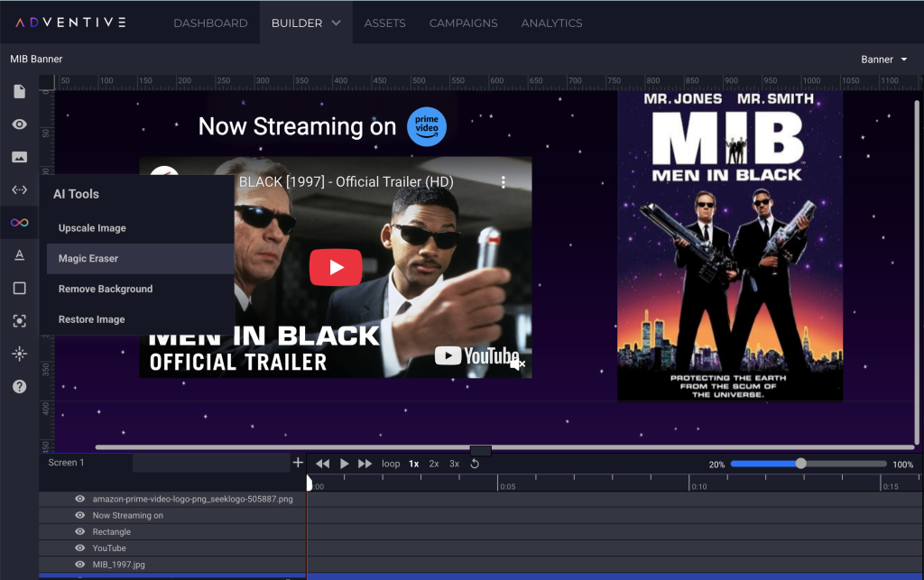The height and width of the screenshot is (580, 924).
Task: Choose Upscale Image from AI Tools
Action: pos(140,228)
